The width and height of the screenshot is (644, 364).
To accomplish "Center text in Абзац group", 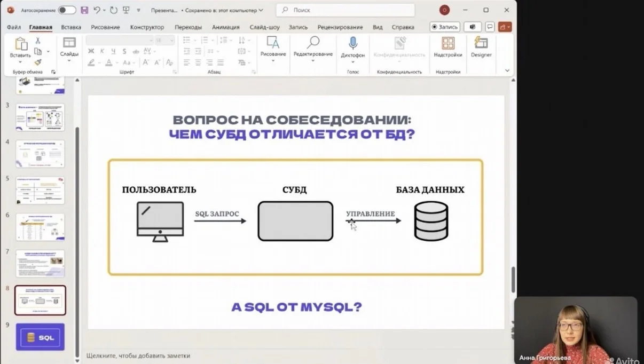I will 198,62.
